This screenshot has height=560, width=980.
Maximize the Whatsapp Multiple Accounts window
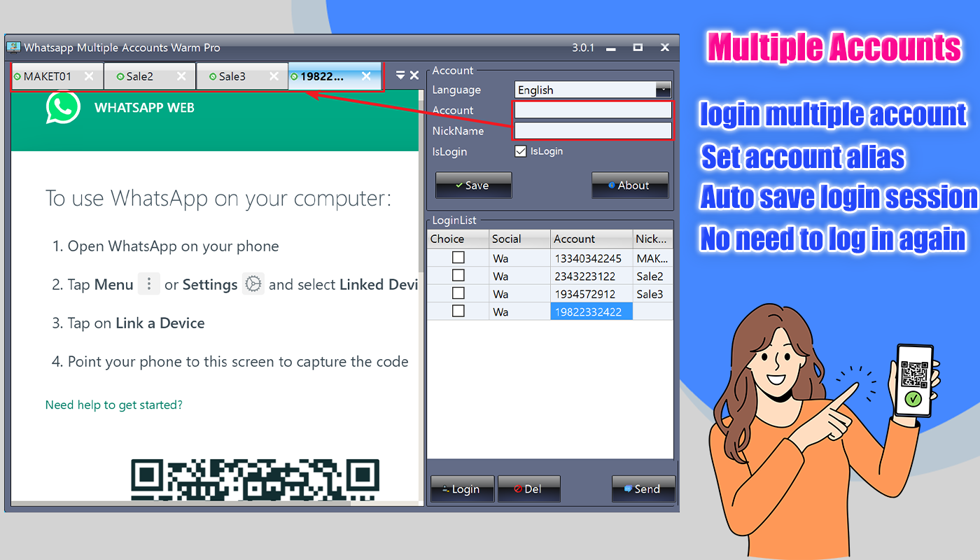(x=638, y=48)
